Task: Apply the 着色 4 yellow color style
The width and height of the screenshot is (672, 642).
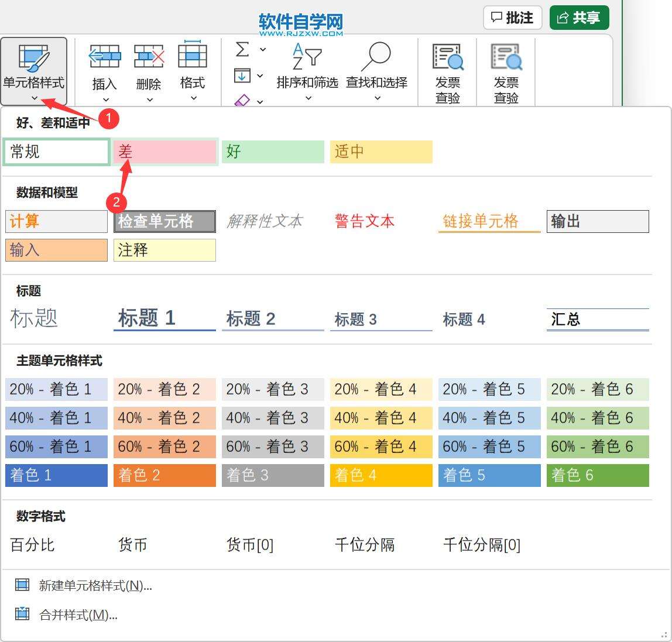Action: point(381,475)
